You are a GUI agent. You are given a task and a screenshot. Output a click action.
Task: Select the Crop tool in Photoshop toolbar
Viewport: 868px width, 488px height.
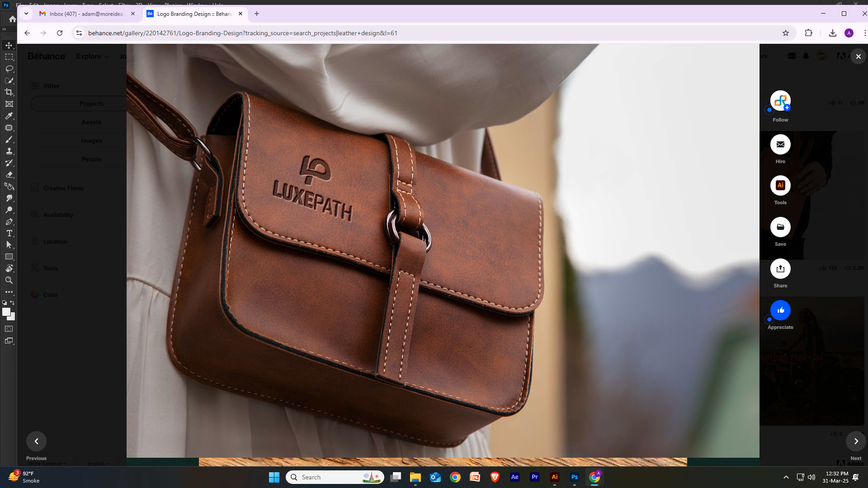pyautogui.click(x=9, y=92)
